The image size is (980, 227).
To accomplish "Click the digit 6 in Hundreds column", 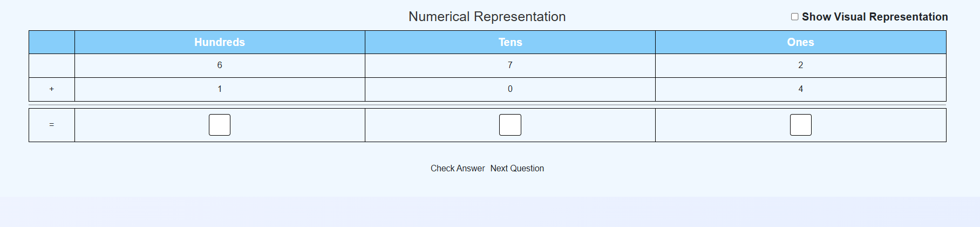I will (220, 65).
